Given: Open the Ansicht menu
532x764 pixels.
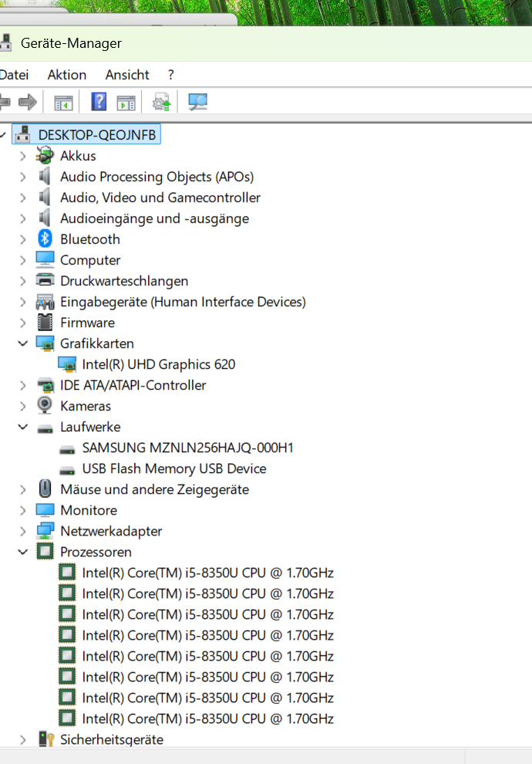Looking at the screenshot, I should tap(127, 75).
